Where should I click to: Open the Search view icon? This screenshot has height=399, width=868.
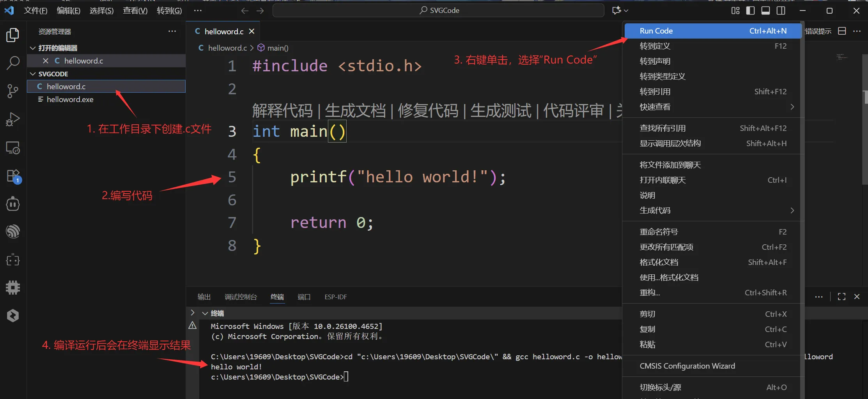coord(13,62)
